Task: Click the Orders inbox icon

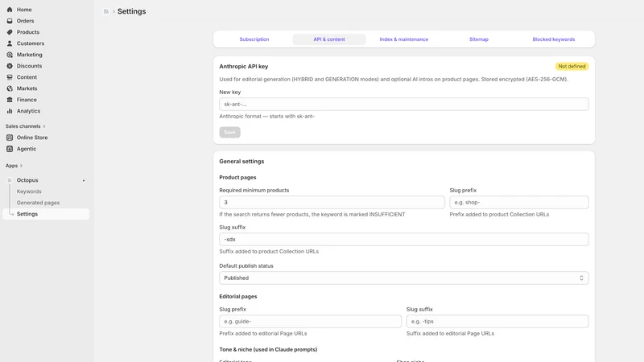Action: (x=10, y=21)
